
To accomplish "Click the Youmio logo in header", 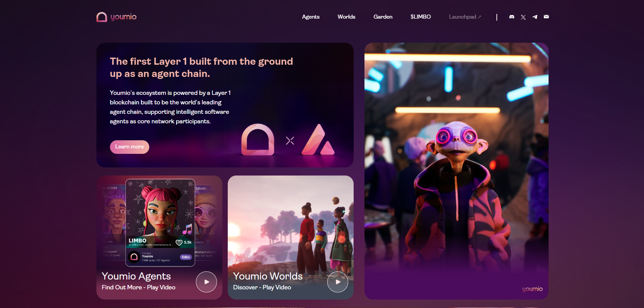I will [116, 17].
